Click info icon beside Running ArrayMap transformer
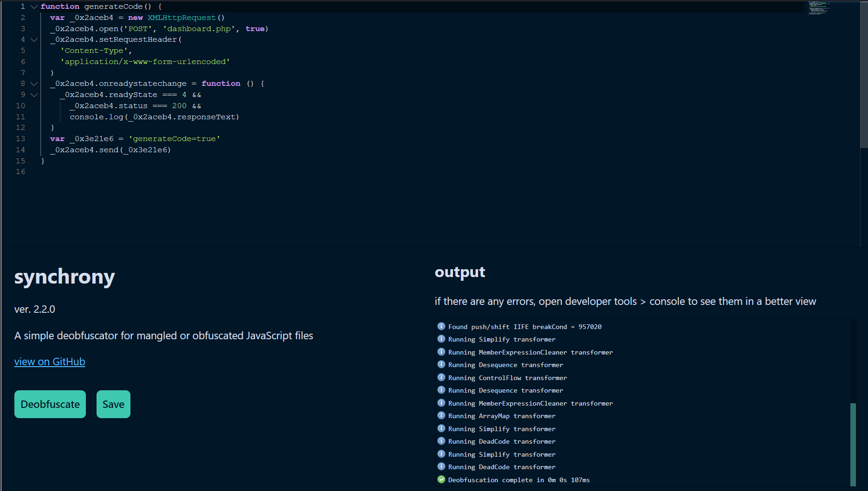Screen dimensions: 868x491 (x=441, y=415)
